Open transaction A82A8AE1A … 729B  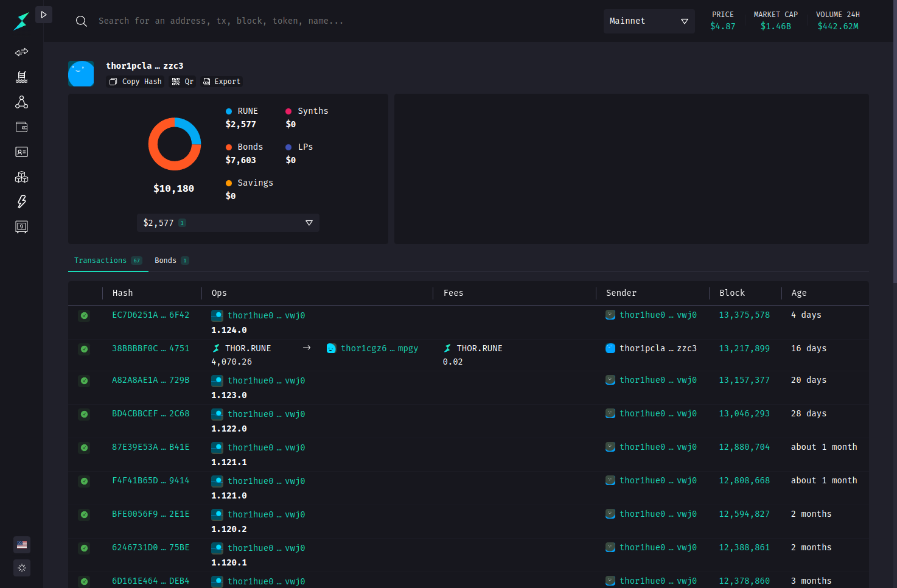pos(150,380)
